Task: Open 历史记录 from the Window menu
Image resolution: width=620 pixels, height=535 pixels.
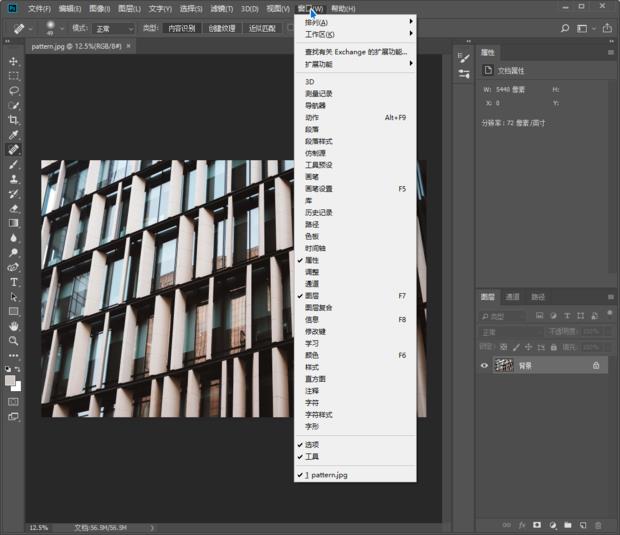Action: coord(319,212)
